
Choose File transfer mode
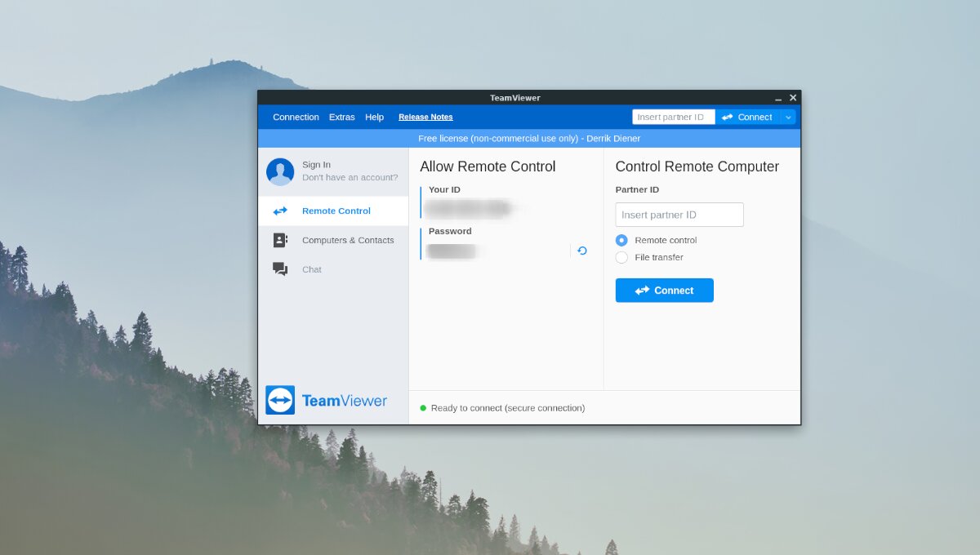621,257
